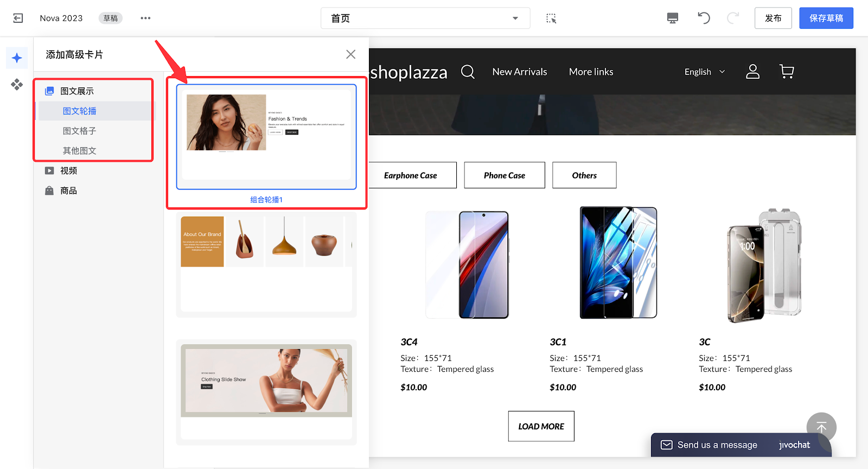Open the components sidebar icon
Viewport: 868px width, 469px height.
coord(17,84)
